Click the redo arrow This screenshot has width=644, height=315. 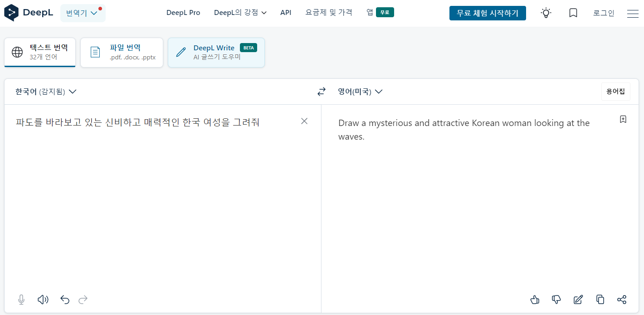[x=83, y=300]
